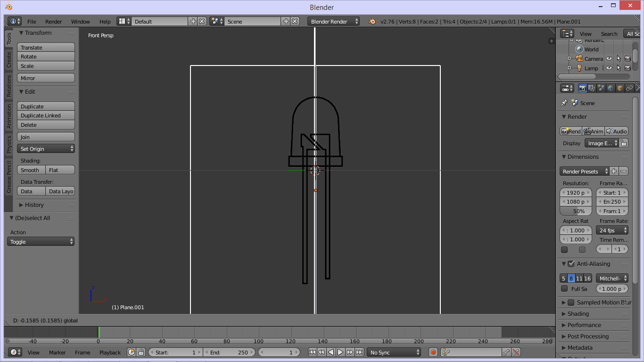Open the Outliner editor type selector
Viewport: 644px width, 362px height.
click(x=567, y=33)
